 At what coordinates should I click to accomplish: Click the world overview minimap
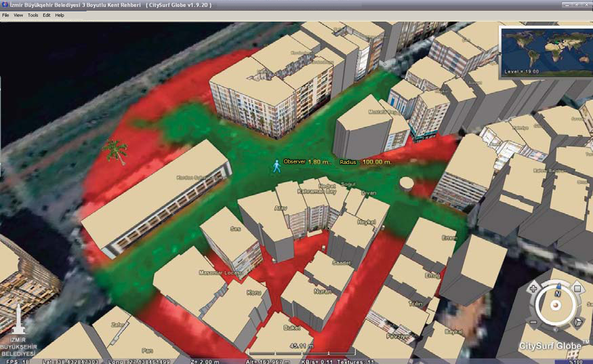point(547,52)
